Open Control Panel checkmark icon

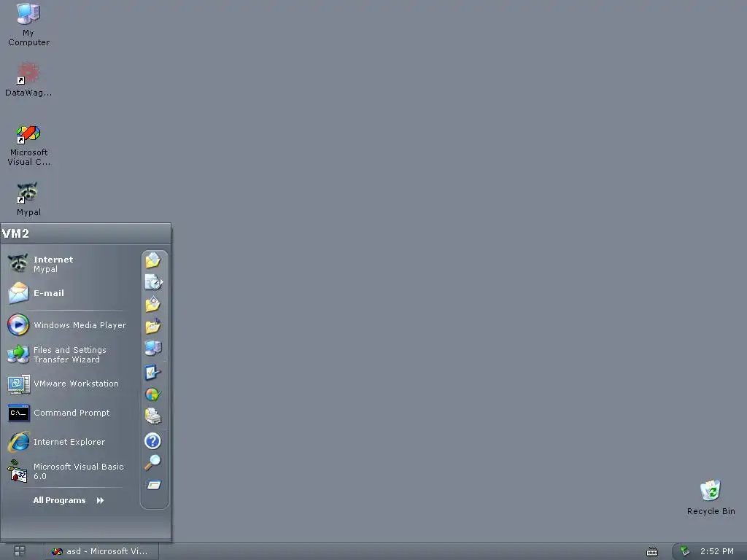coord(153,373)
